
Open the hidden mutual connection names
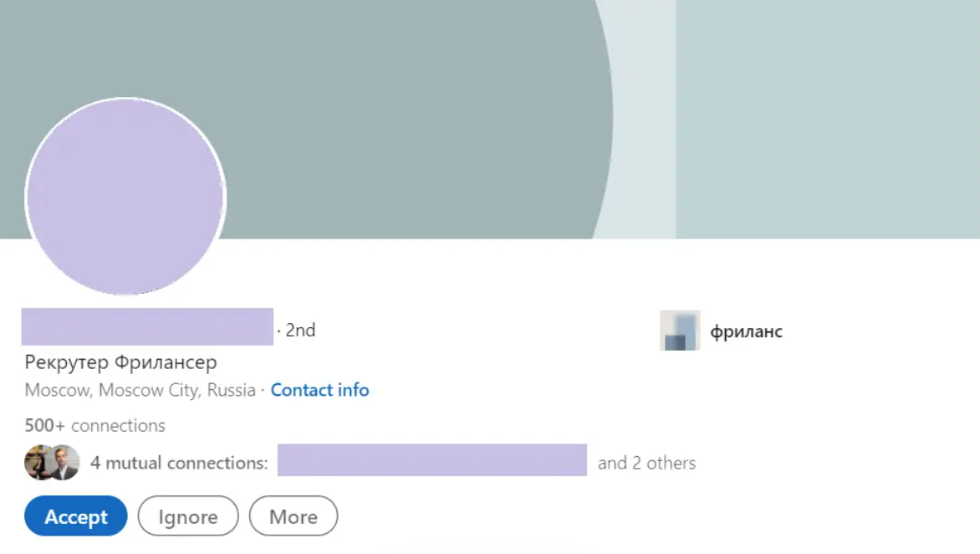(431, 460)
